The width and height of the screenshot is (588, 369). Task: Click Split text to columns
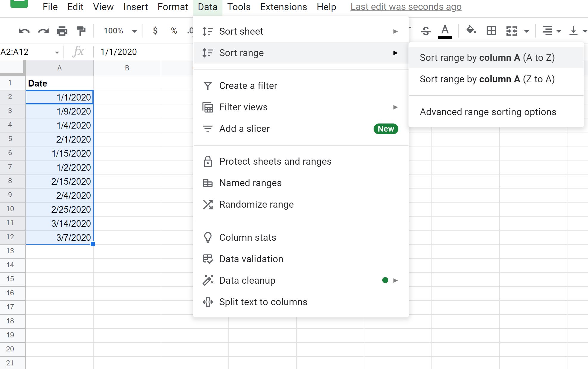point(263,302)
